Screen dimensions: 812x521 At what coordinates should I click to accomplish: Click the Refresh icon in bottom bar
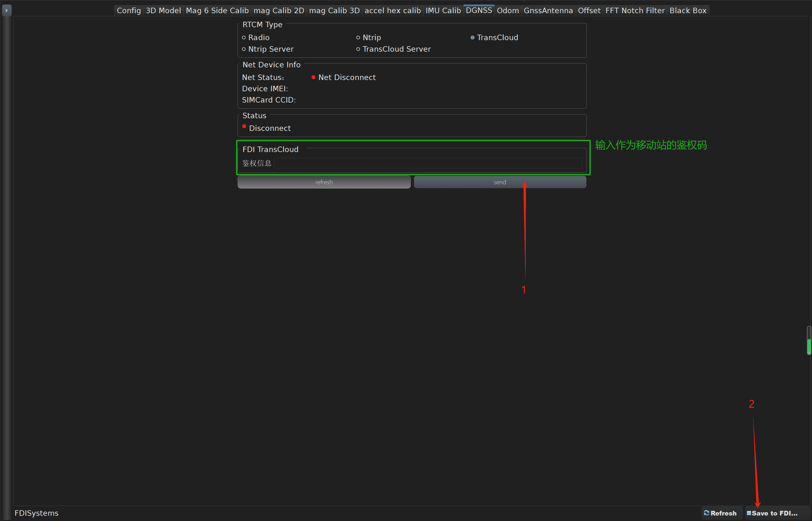(x=706, y=513)
